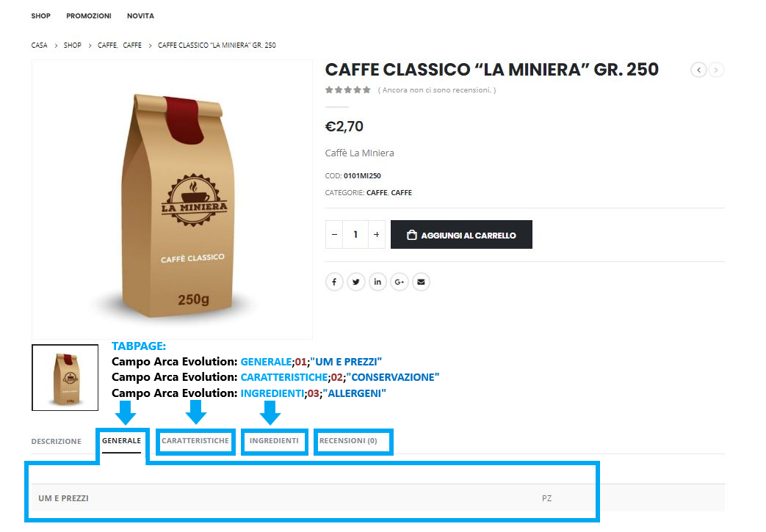The height and width of the screenshot is (532, 766).
Task: Show the Recensioni (0) tab
Action: click(348, 441)
